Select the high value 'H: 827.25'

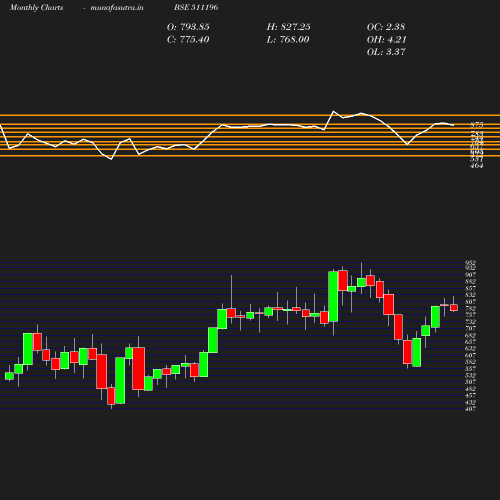pos(288,27)
